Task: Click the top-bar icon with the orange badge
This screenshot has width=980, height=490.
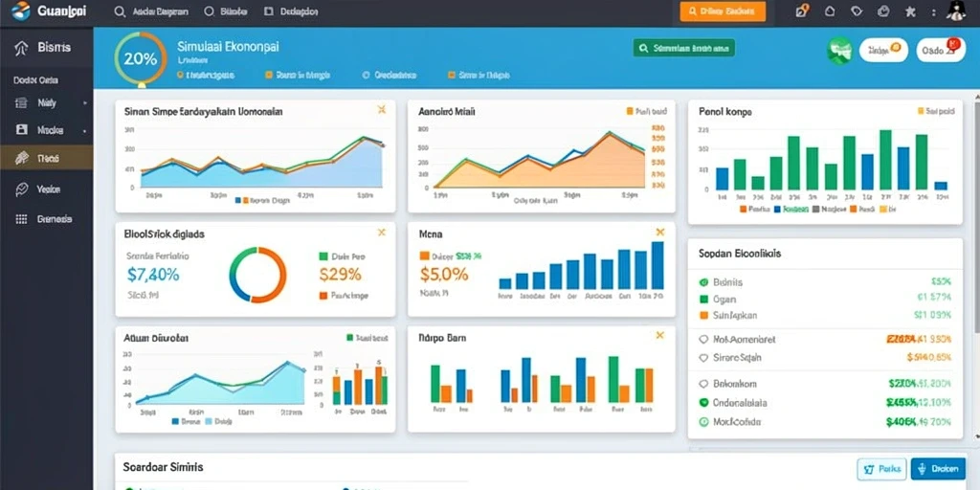Action: click(x=802, y=11)
